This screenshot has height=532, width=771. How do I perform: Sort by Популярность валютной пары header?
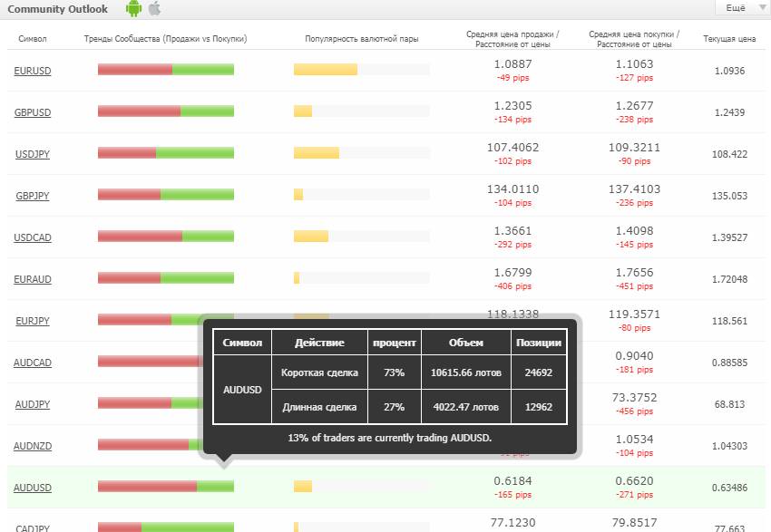coord(362,40)
